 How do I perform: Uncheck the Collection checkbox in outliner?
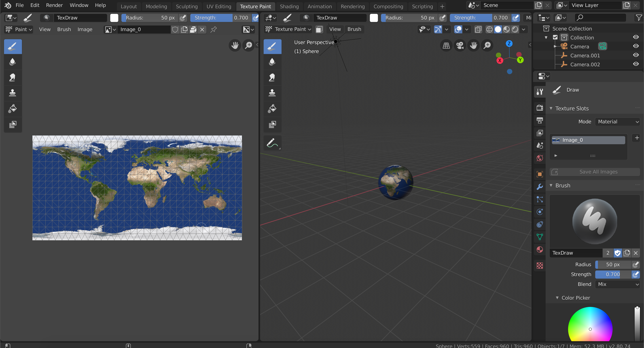point(555,38)
